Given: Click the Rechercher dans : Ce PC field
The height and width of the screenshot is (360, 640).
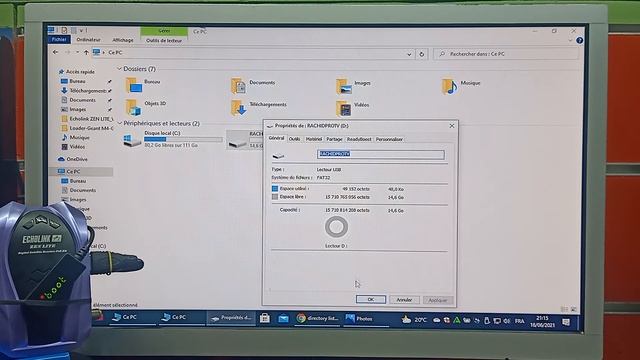Looking at the screenshot, I should point(506,54).
